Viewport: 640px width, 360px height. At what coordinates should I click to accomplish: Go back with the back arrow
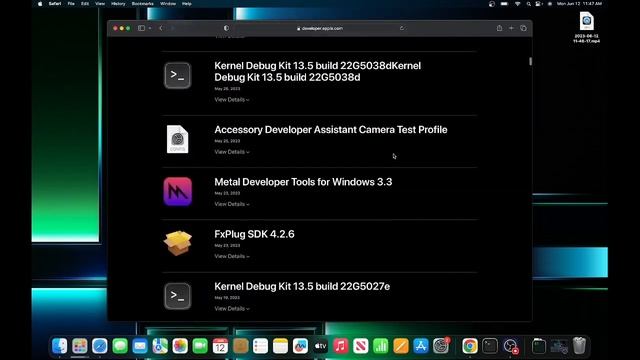pyautogui.click(x=161, y=28)
